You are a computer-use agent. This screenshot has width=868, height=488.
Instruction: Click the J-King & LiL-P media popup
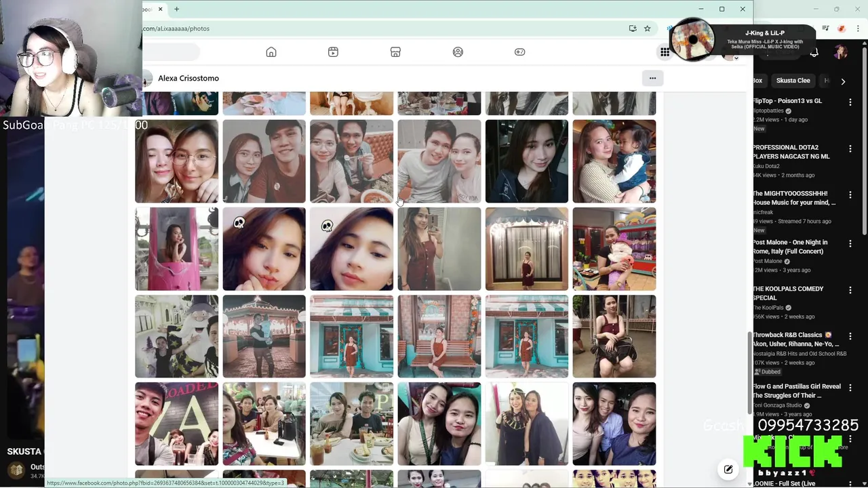click(x=742, y=41)
